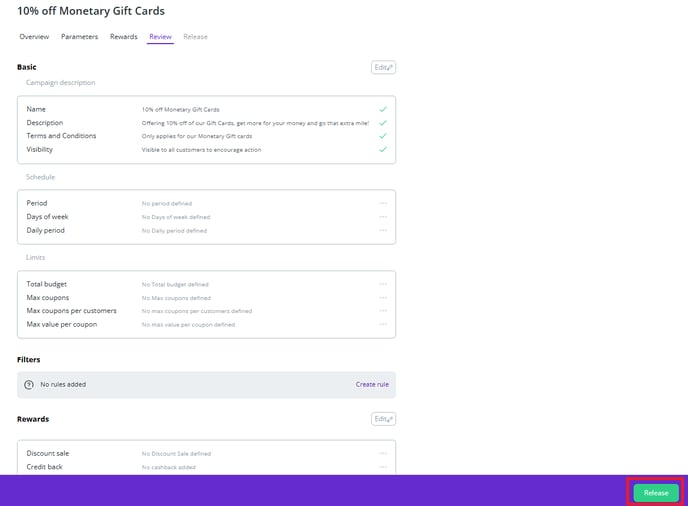
Task: Click the ellipsis icon beside Daily period
Action: pos(383,230)
